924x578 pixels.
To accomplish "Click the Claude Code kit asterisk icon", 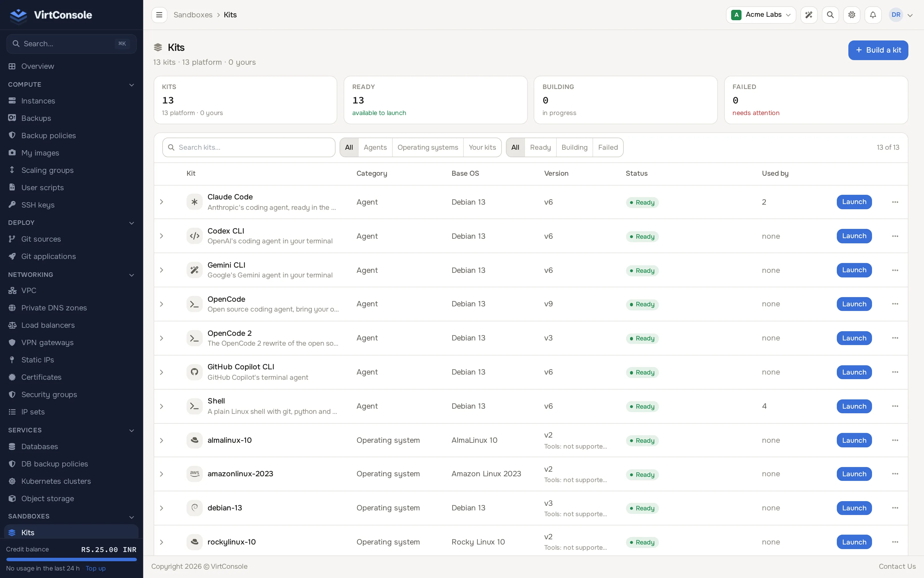I will (x=194, y=202).
